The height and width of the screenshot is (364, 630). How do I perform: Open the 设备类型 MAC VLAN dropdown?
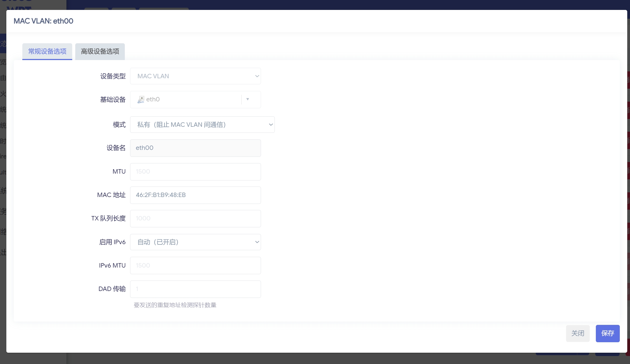click(193, 76)
